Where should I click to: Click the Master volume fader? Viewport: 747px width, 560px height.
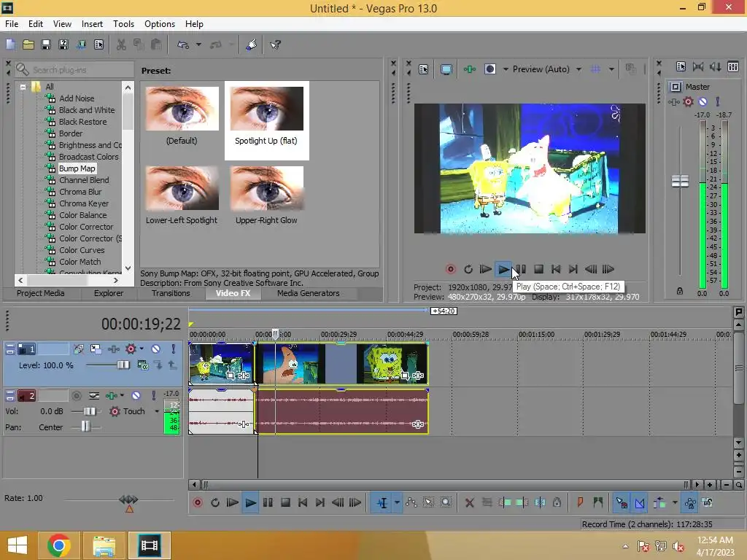680,182
